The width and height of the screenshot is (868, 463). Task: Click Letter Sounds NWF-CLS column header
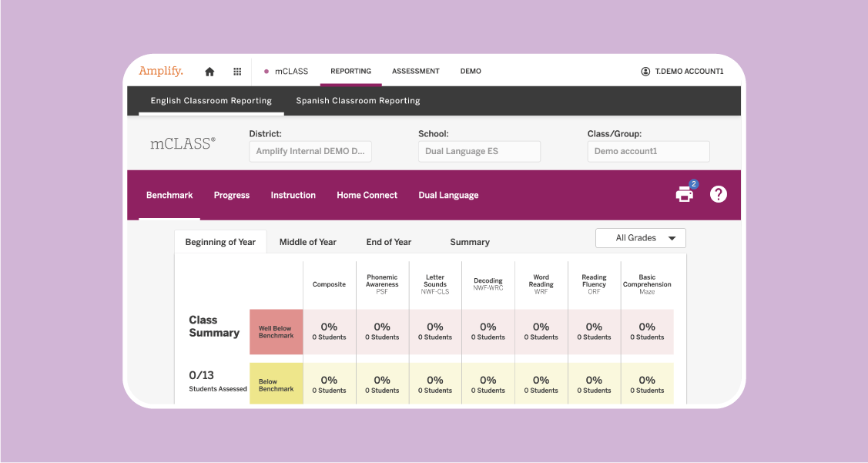click(x=435, y=284)
